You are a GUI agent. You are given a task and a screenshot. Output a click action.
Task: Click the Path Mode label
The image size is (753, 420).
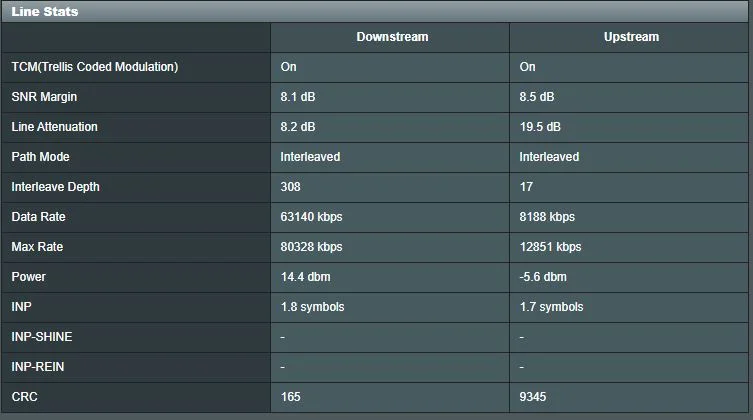40,157
